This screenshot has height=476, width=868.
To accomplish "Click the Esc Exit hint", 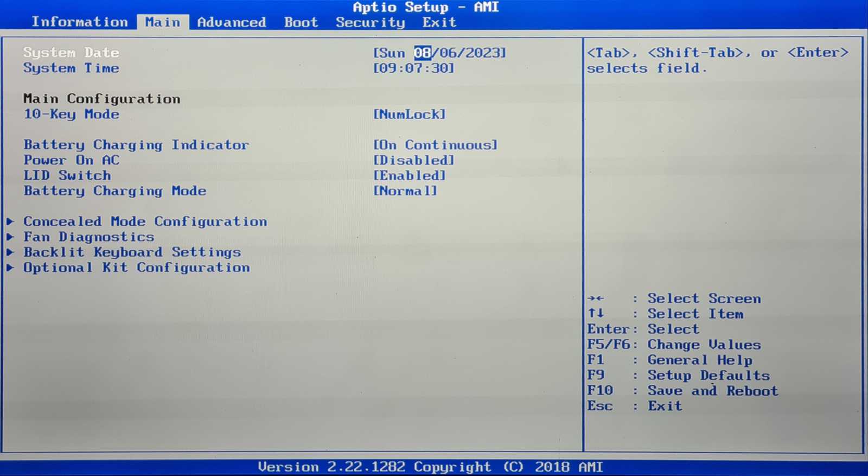I will pos(635,406).
